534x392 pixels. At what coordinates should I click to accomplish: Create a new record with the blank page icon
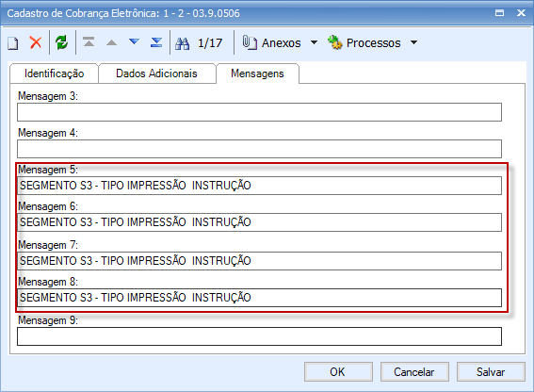[x=13, y=43]
